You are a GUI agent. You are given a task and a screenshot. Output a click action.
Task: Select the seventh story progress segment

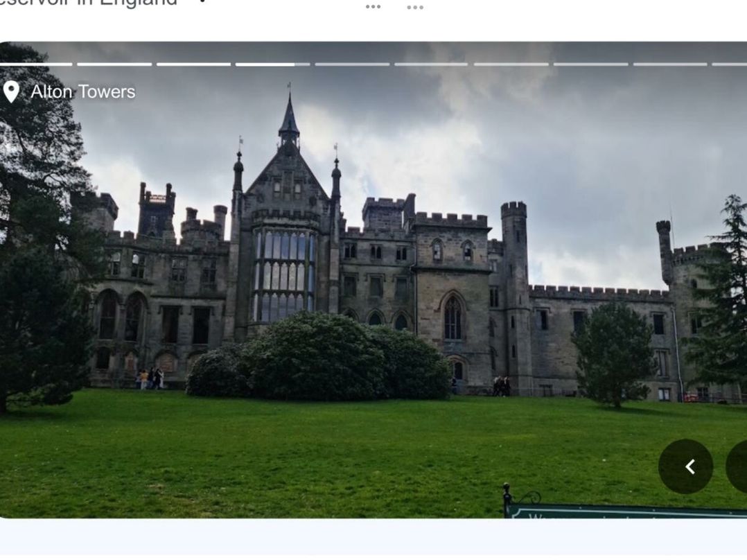(x=511, y=64)
